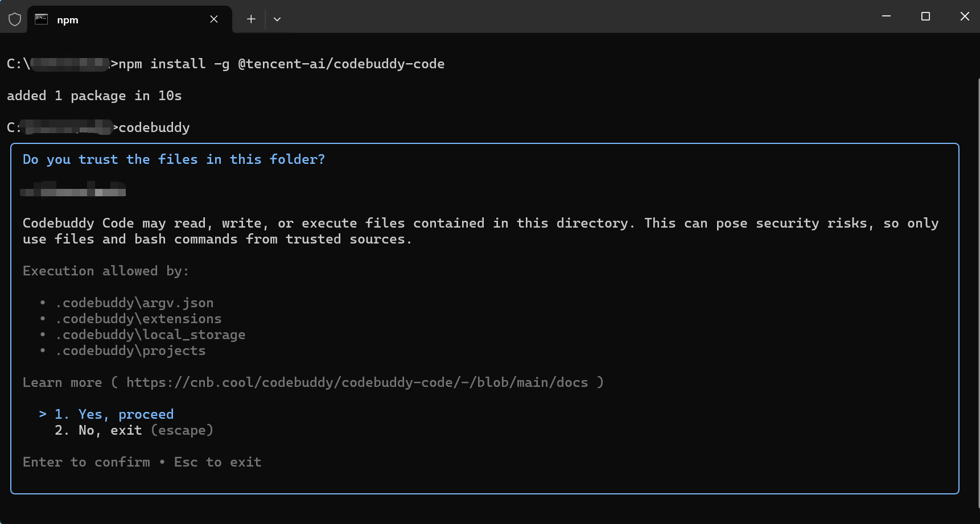Minimize the terminal window

pyautogui.click(x=886, y=16)
